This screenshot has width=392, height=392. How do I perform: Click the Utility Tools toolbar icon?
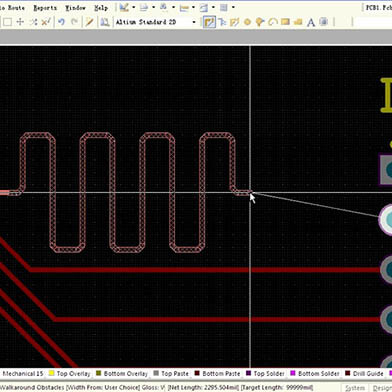point(124,7)
